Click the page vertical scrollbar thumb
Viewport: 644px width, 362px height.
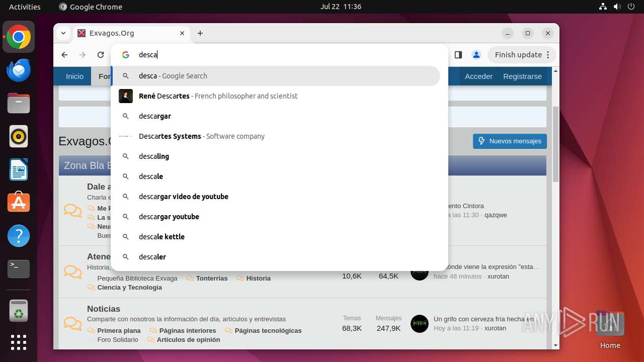coord(555,144)
